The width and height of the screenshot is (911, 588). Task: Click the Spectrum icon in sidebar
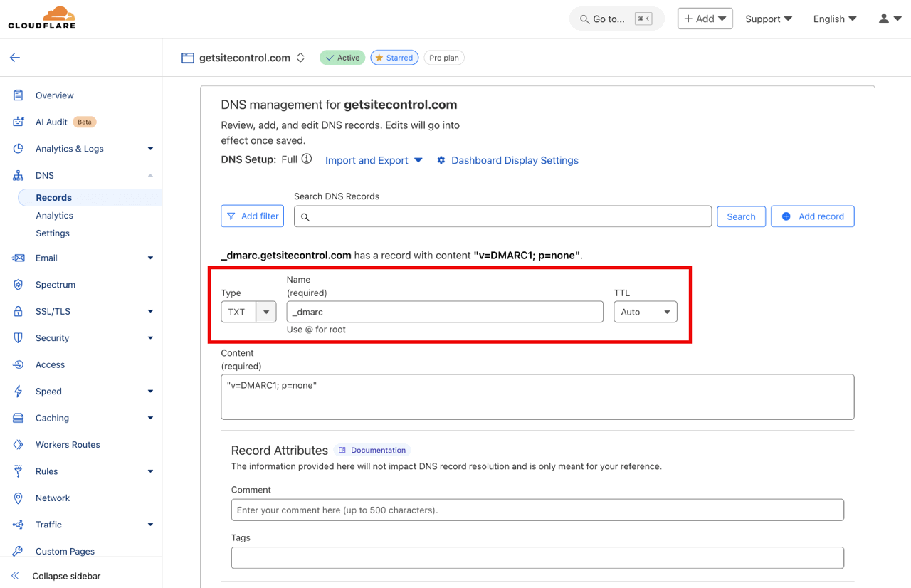(x=17, y=284)
